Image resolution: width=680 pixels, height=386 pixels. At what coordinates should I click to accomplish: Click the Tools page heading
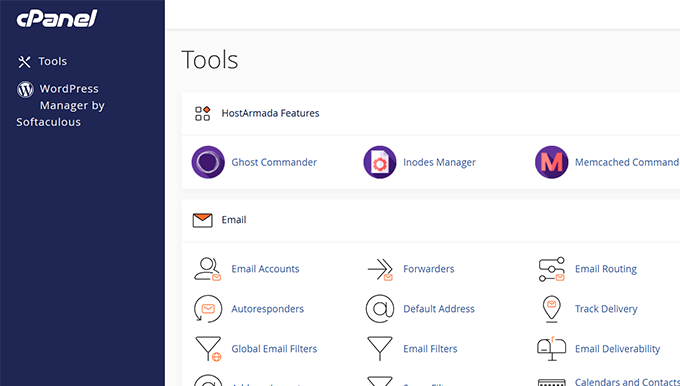click(210, 60)
